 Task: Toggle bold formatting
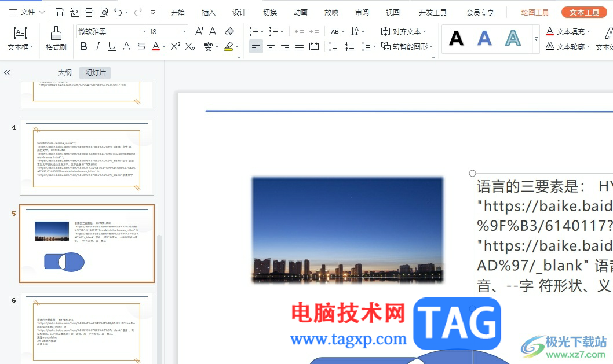[83, 46]
